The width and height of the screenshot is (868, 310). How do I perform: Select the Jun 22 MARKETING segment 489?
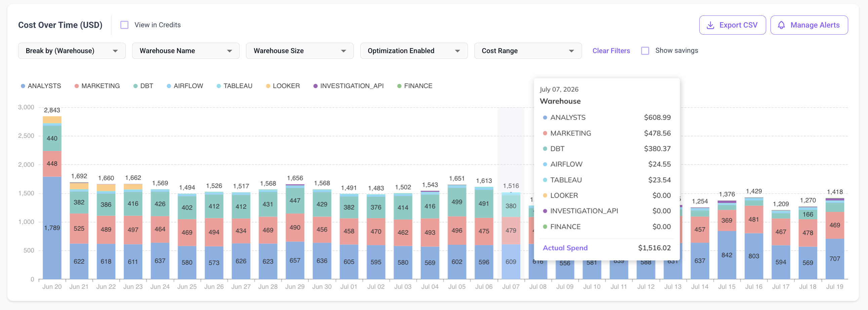tap(106, 230)
